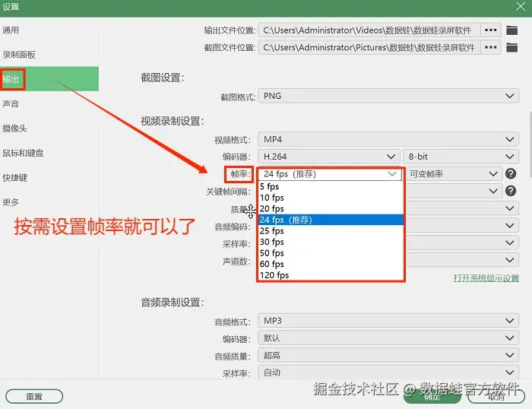The height and width of the screenshot is (409, 532).
Task: Show help for keyframe interval
Action: point(511,191)
